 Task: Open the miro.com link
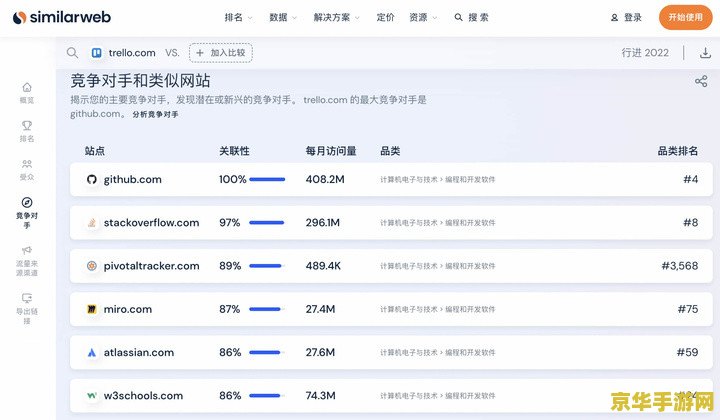[x=128, y=309]
